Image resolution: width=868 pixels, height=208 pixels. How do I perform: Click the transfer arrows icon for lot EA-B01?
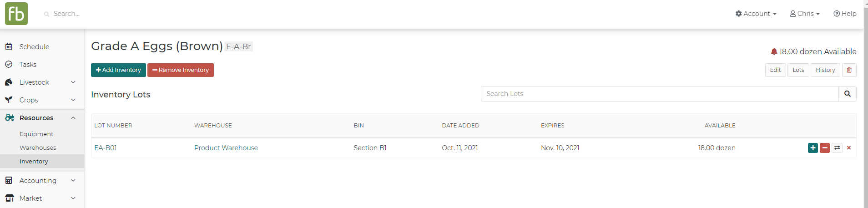[x=837, y=148]
